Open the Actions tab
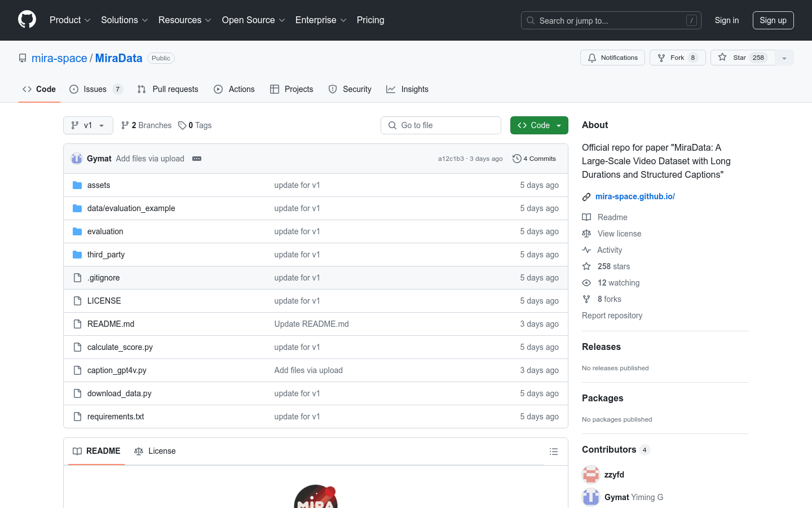This screenshot has height=508, width=812. click(234, 89)
